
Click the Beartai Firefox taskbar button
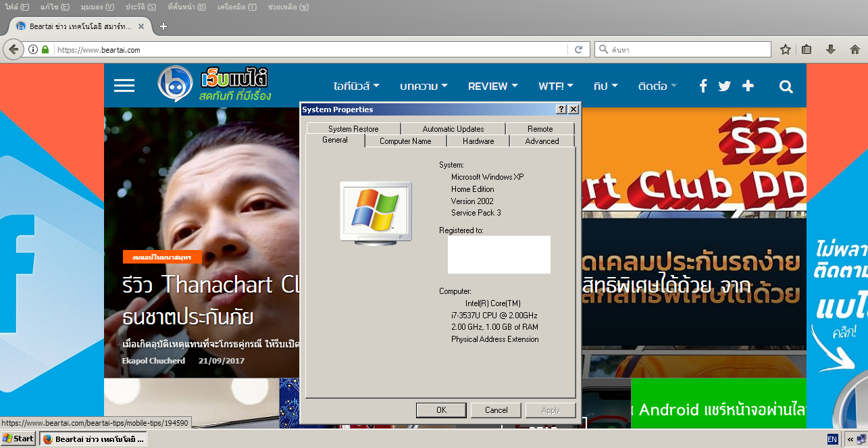[93, 439]
